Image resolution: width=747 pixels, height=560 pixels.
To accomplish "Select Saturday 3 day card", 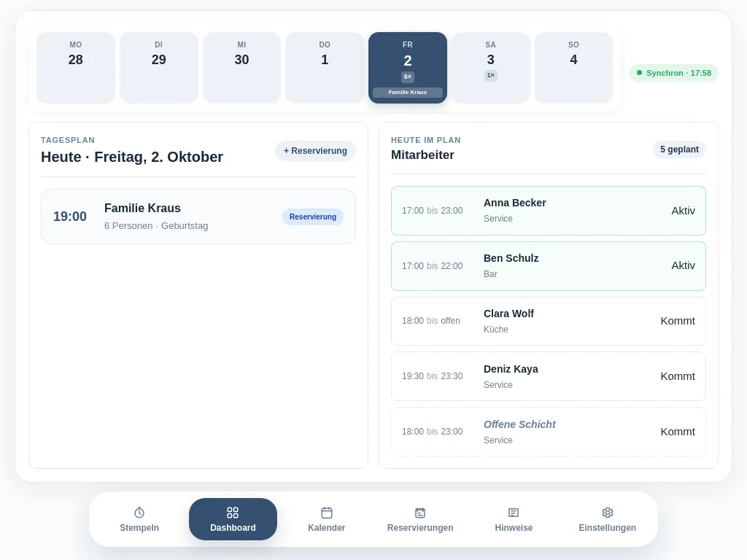I will pos(491,68).
